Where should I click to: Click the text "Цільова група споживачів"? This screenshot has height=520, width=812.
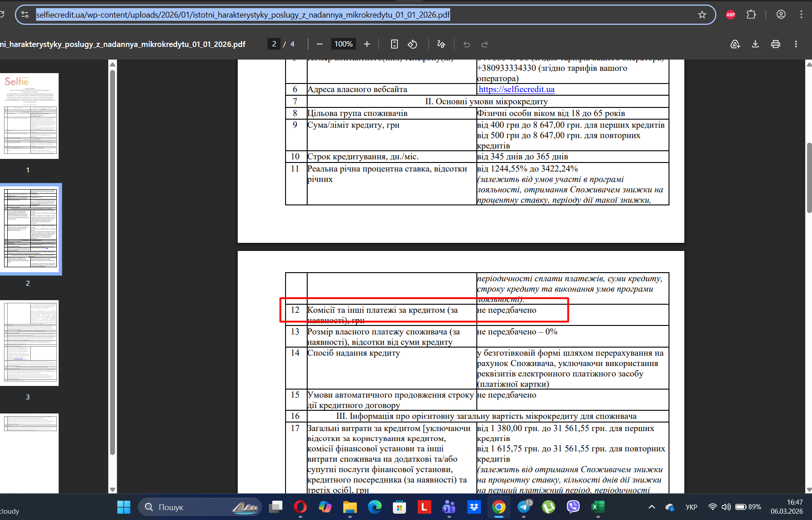357,113
